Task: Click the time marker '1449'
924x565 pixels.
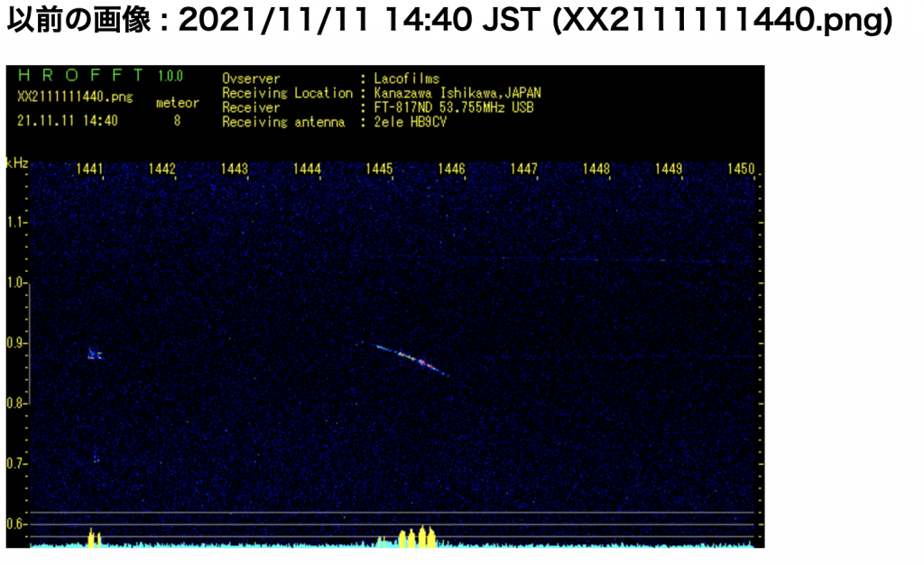Action: [669, 169]
